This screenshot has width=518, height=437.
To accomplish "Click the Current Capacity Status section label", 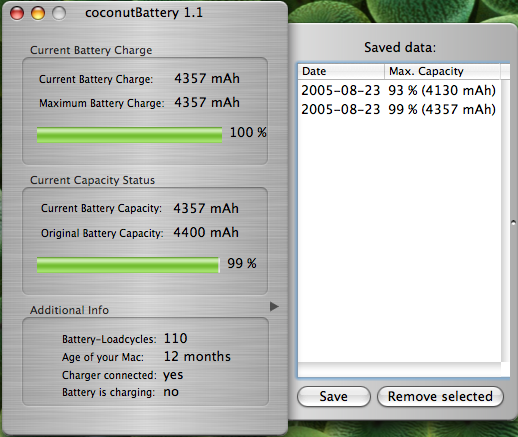I will click(x=92, y=180).
